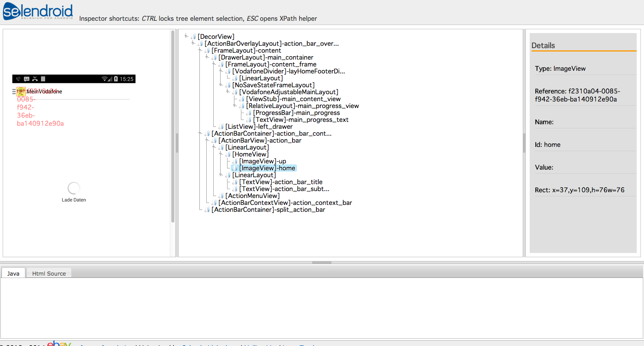Click the horizontal splitter handle above Java tab
644x346 pixels.
tap(322, 263)
